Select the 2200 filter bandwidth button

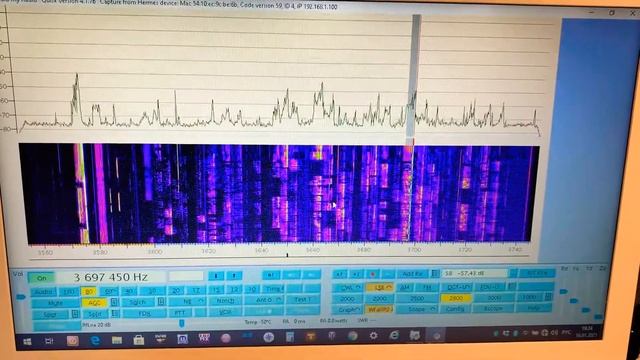click(380, 299)
